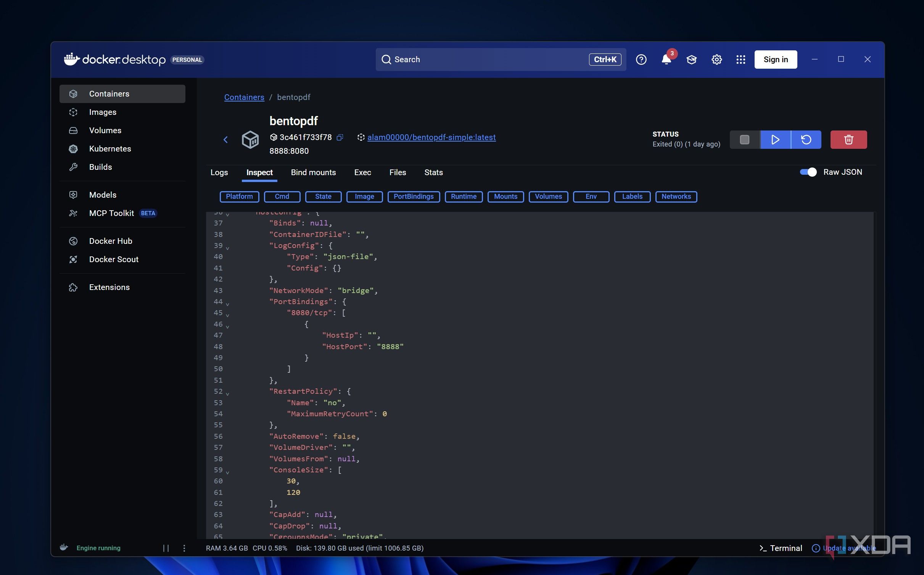Jump to the Networks section chip
Viewport: 924px width, 575px height.
676,196
